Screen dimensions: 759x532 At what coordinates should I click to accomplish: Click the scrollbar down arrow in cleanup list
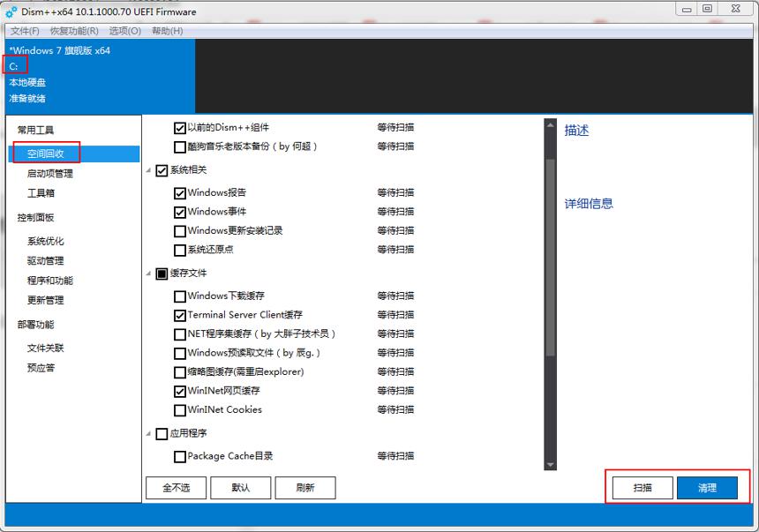pyautogui.click(x=551, y=465)
